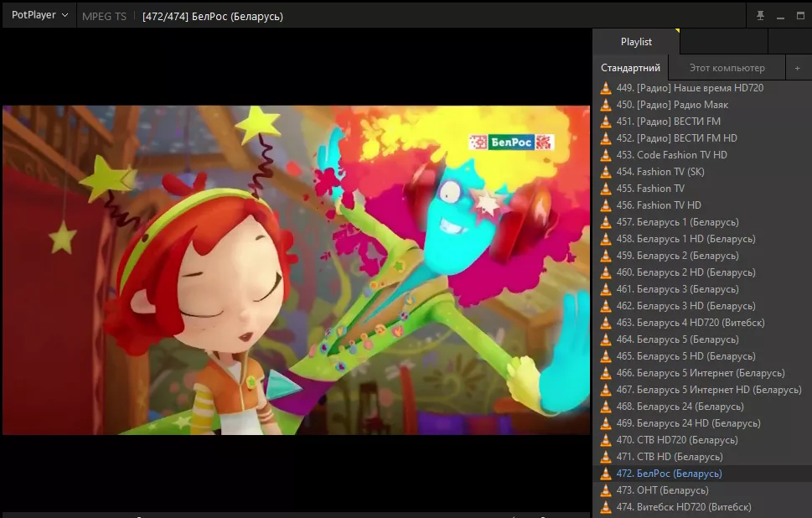Select 464. Беларусь 5 (Беларусь)
The image size is (812, 518).
tap(702, 339)
